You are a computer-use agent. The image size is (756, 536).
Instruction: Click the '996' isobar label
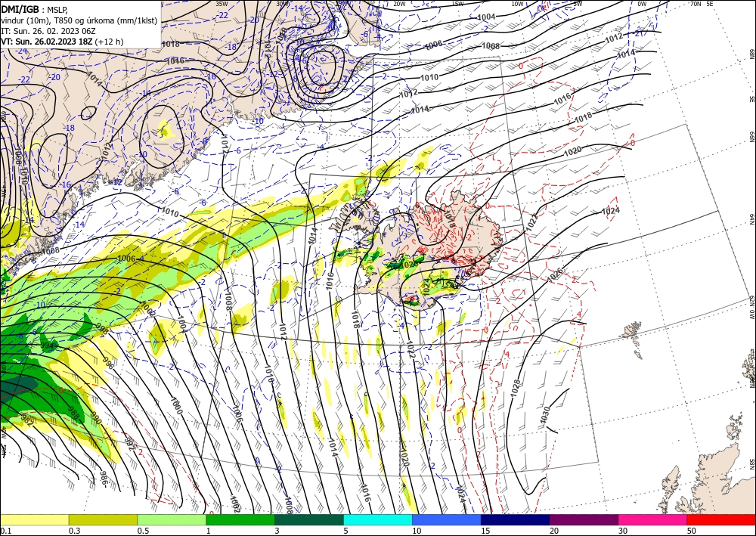[108, 364]
